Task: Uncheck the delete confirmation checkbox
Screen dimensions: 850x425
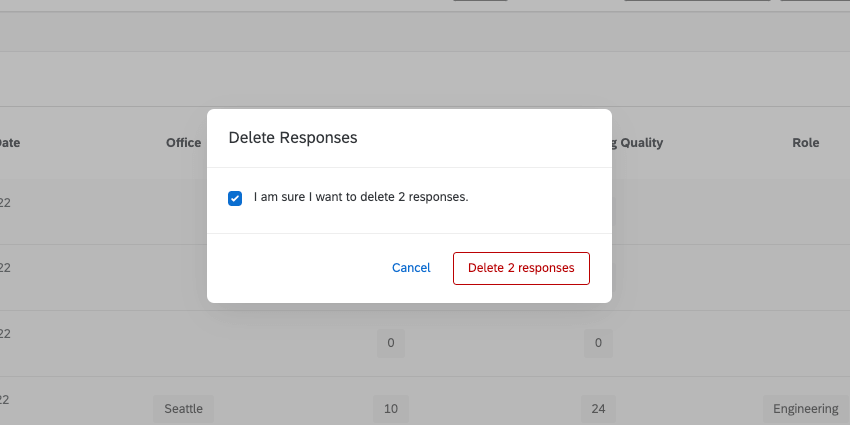Action: [x=235, y=198]
